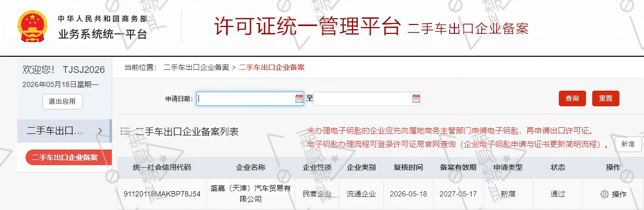Click 操作 link in the table row
The height and width of the screenshot is (210, 644).
pyautogui.click(x=619, y=194)
